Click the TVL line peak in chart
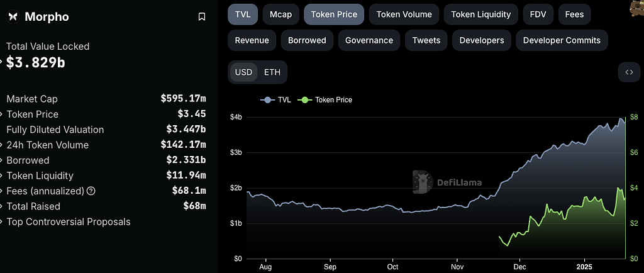The image size is (644, 273). pyautogui.click(x=621, y=120)
